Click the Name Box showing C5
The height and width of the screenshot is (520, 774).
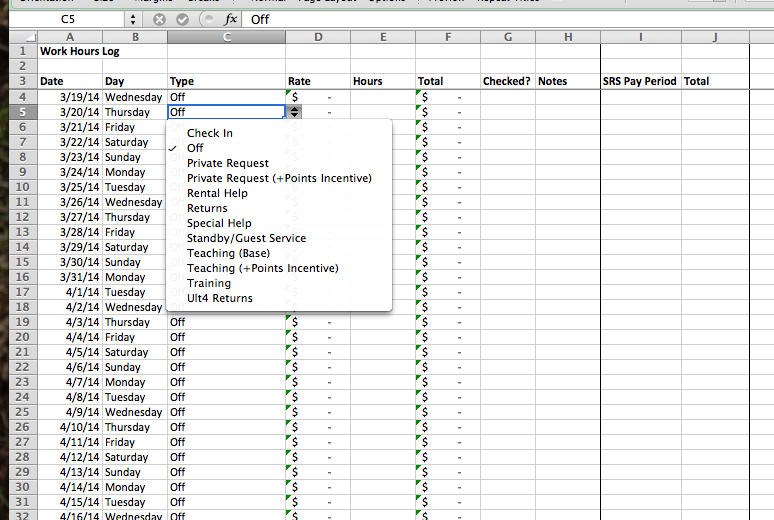pyautogui.click(x=68, y=19)
